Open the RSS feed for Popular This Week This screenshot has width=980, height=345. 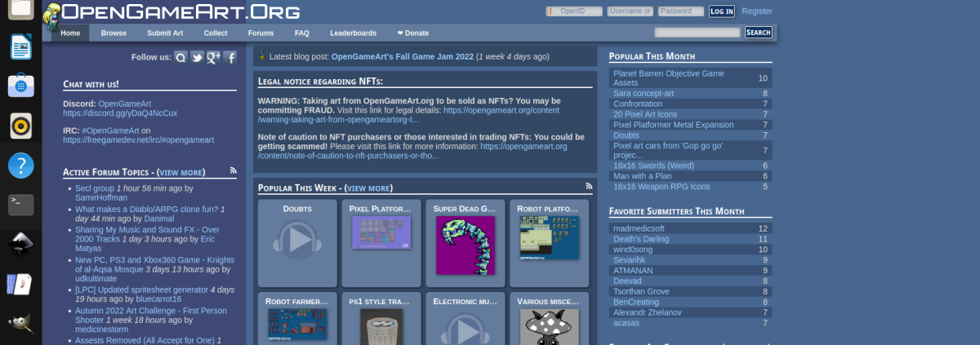pyautogui.click(x=590, y=187)
